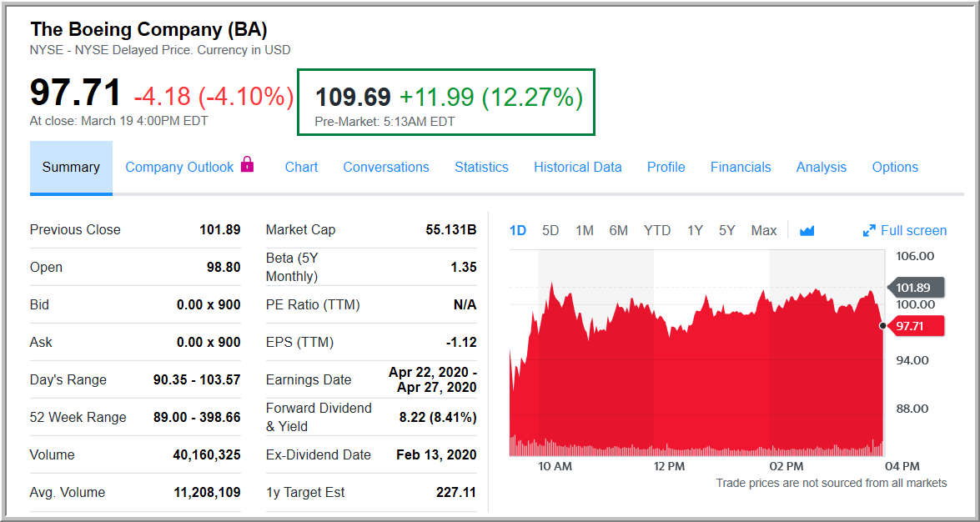Screen dimensions: 980x522
Task: Click the 101.89 previous close chart marker
Action: click(915, 288)
